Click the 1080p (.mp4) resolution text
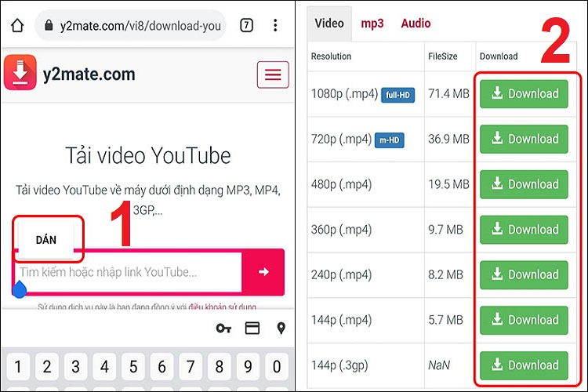Image resolution: width=588 pixels, height=392 pixels. tap(344, 94)
